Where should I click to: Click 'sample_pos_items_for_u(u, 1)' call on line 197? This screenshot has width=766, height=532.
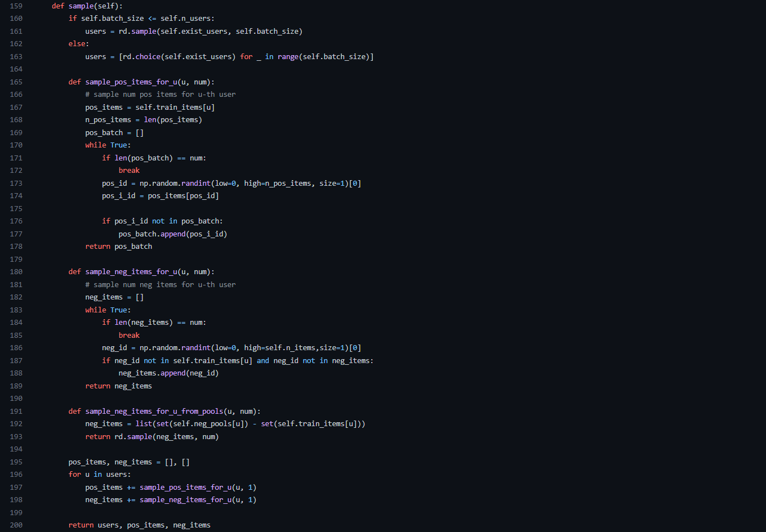coord(198,488)
